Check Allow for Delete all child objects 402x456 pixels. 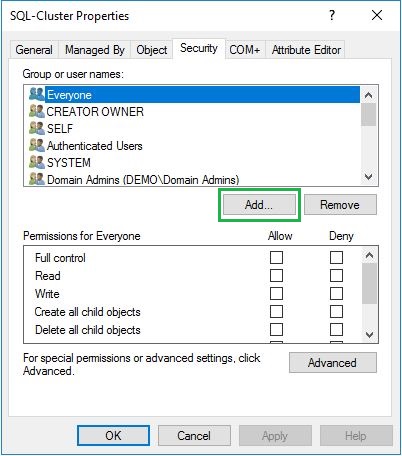pyautogui.click(x=276, y=330)
